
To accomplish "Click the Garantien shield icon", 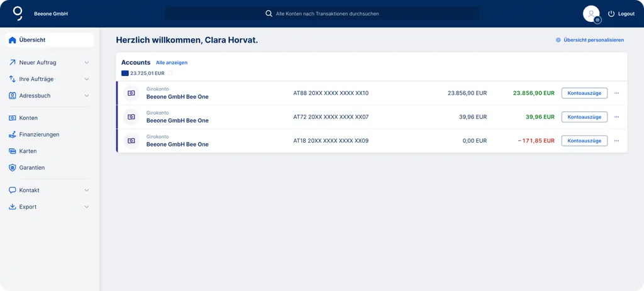I will click(x=13, y=168).
